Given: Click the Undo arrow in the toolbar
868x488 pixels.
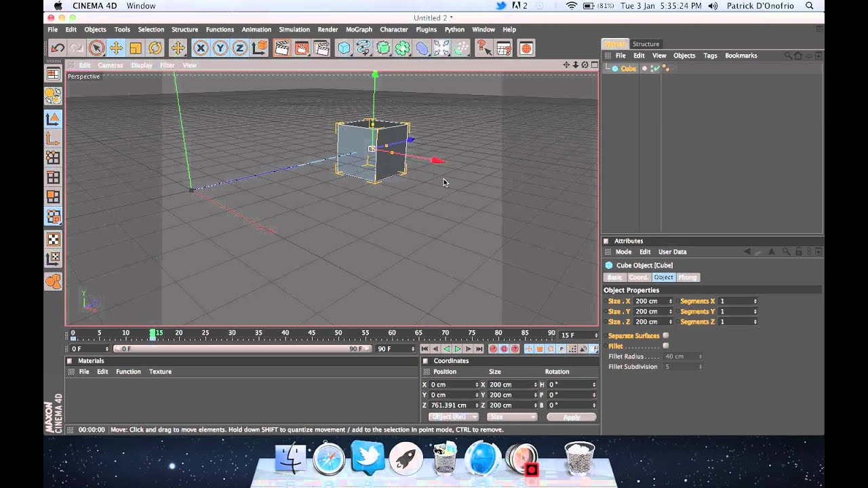Looking at the screenshot, I should pos(58,48).
